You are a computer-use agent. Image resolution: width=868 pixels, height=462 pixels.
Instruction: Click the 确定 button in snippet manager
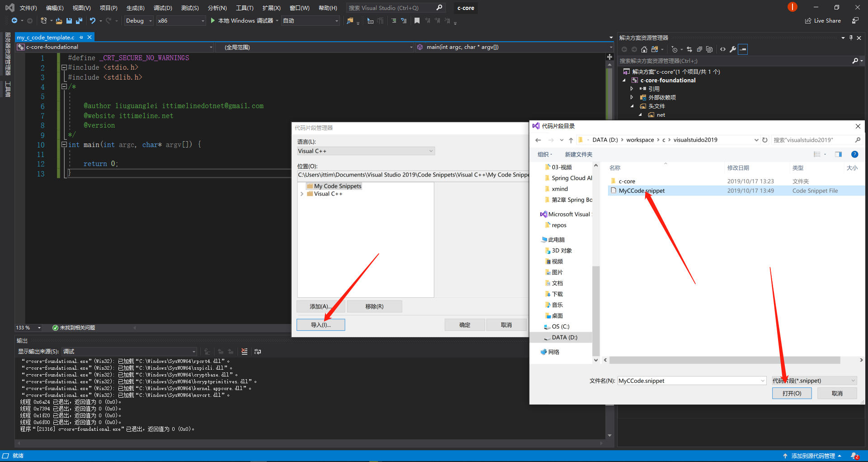pos(465,325)
